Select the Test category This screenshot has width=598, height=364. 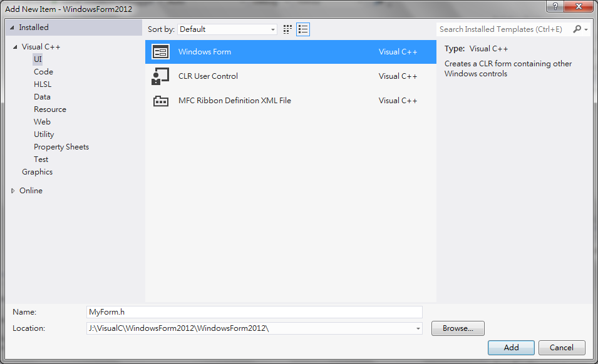(41, 159)
